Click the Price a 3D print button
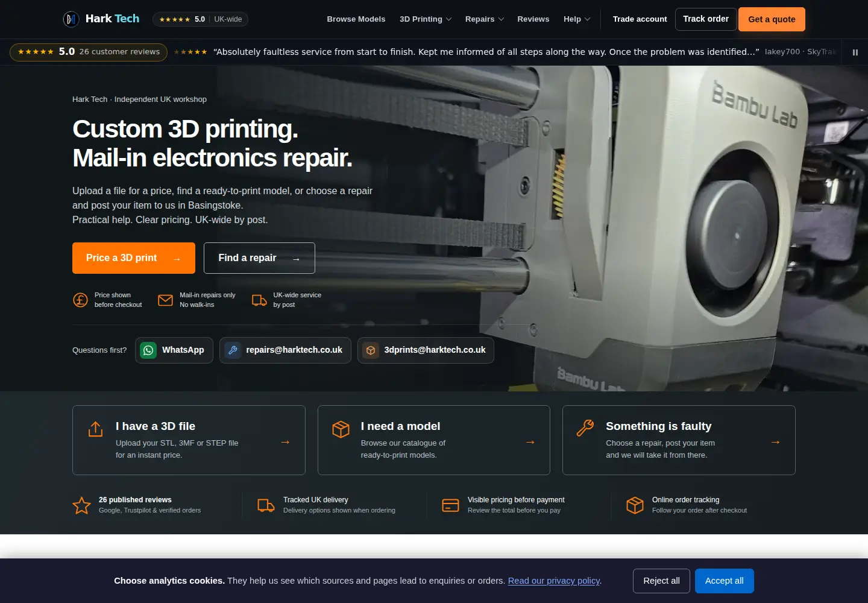The width and height of the screenshot is (868, 603). coord(134,258)
